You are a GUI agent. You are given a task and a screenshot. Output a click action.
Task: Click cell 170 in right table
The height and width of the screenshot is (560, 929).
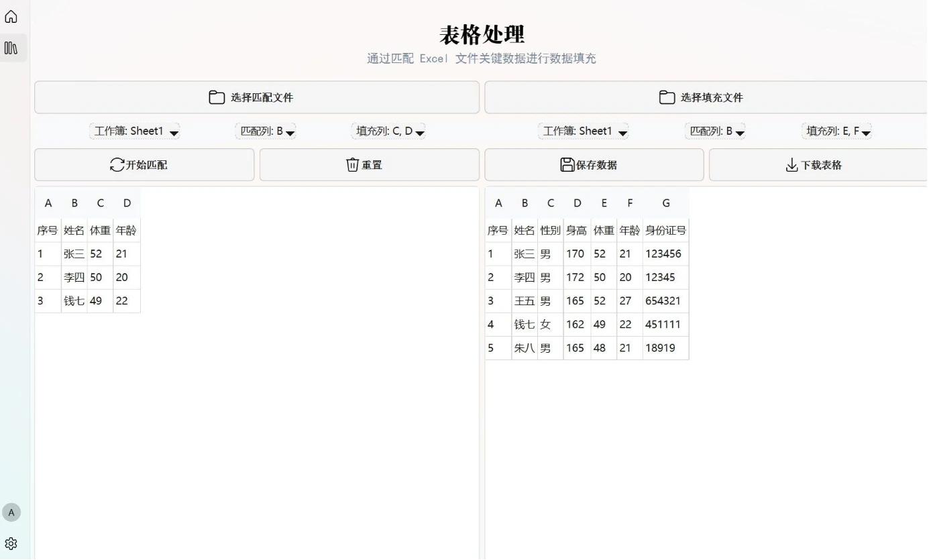point(577,254)
